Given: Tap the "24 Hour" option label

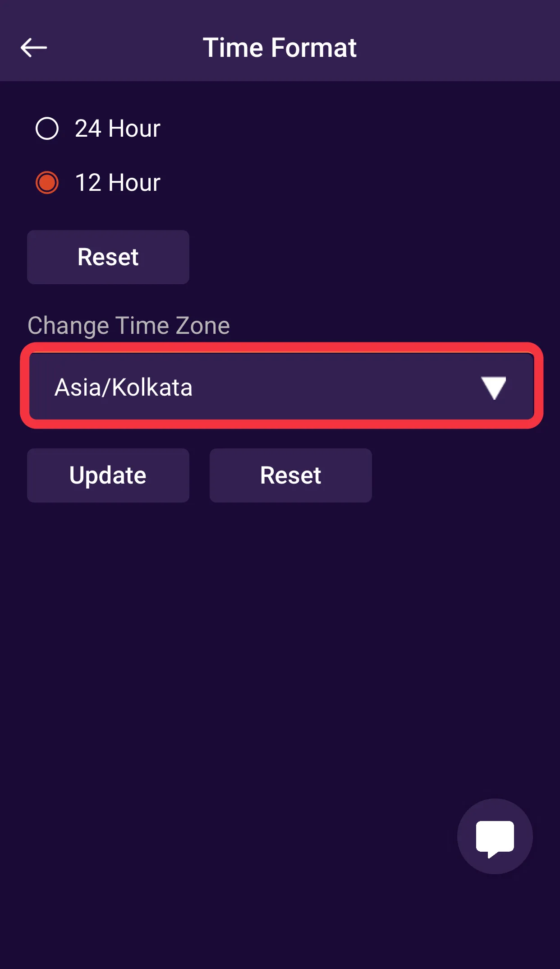Looking at the screenshot, I should (117, 129).
